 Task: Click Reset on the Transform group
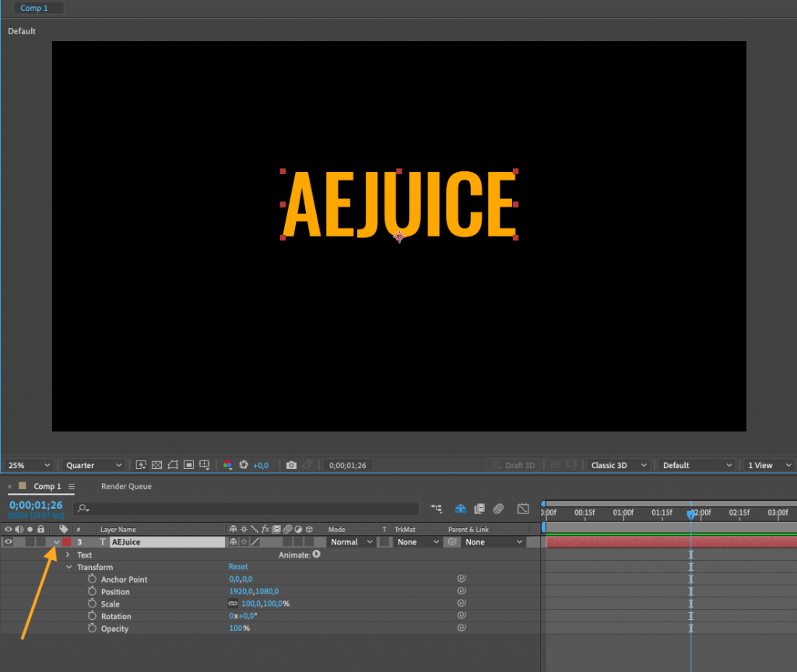238,566
